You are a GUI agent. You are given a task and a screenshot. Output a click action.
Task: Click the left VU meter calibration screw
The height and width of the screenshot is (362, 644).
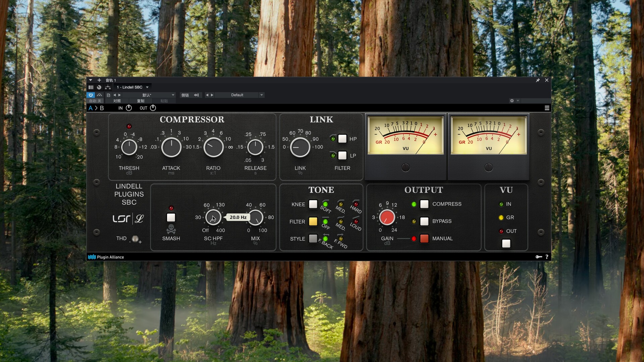(x=406, y=167)
